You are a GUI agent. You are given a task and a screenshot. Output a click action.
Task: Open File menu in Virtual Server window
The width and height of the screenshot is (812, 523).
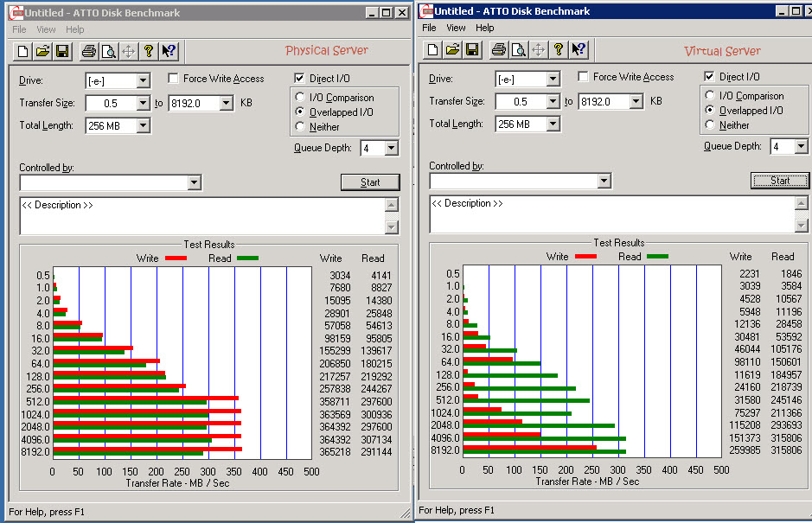coord(429,28)
